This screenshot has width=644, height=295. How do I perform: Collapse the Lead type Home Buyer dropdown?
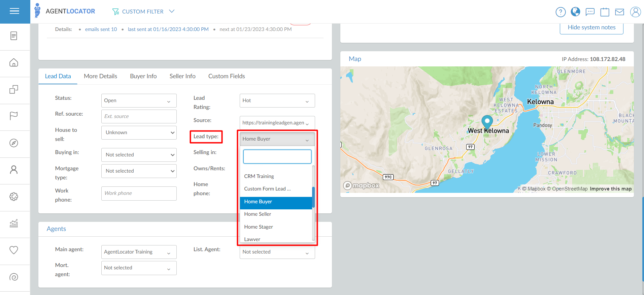[x=277, y=139]
